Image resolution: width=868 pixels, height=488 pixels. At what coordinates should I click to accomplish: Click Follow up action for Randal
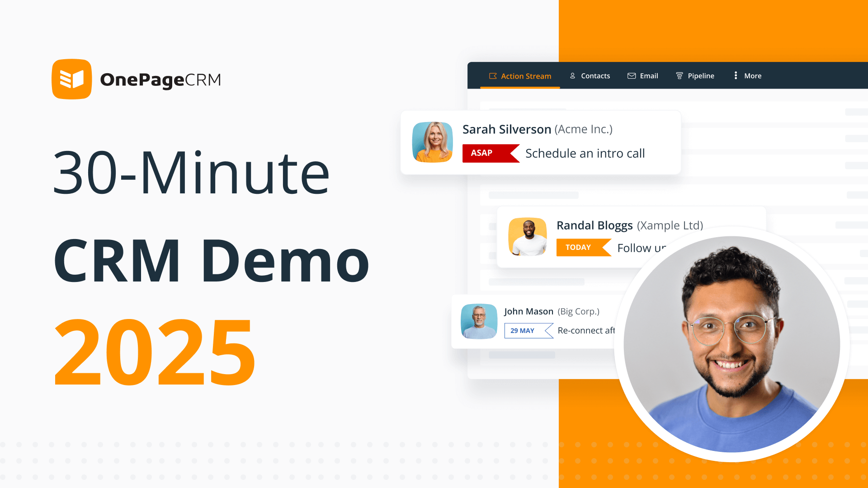point(641,248)
